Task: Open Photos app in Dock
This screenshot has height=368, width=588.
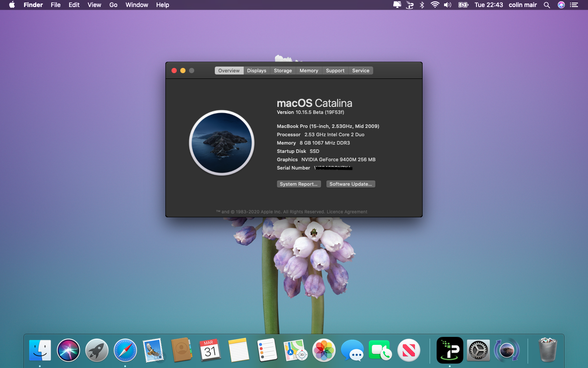Action: [324, 350]
